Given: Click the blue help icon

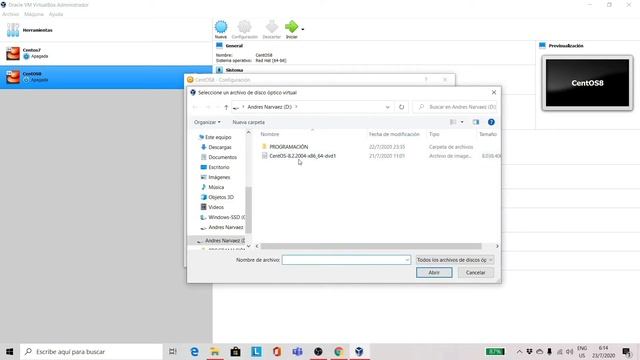Looking at the screenshot, I should [x=491, y=122].
